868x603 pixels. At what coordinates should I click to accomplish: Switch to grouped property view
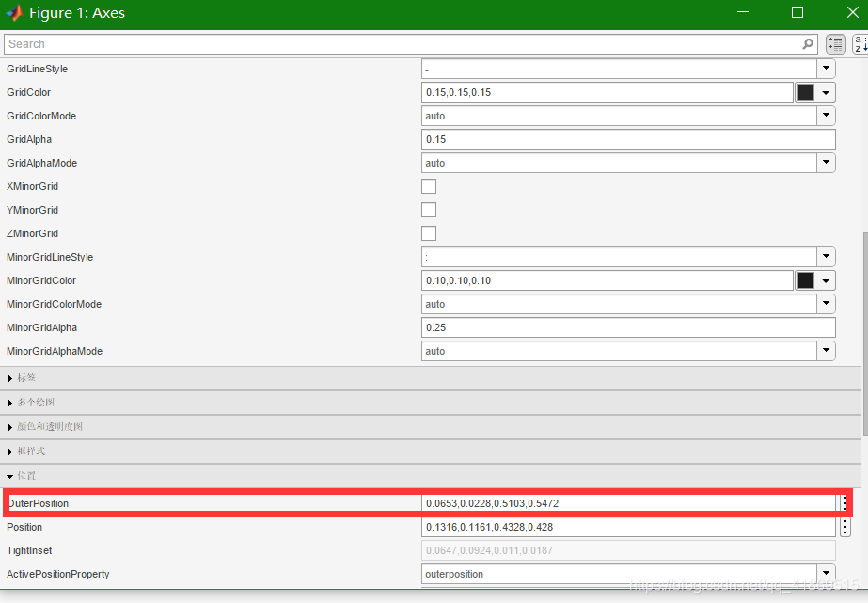(835, 44)
